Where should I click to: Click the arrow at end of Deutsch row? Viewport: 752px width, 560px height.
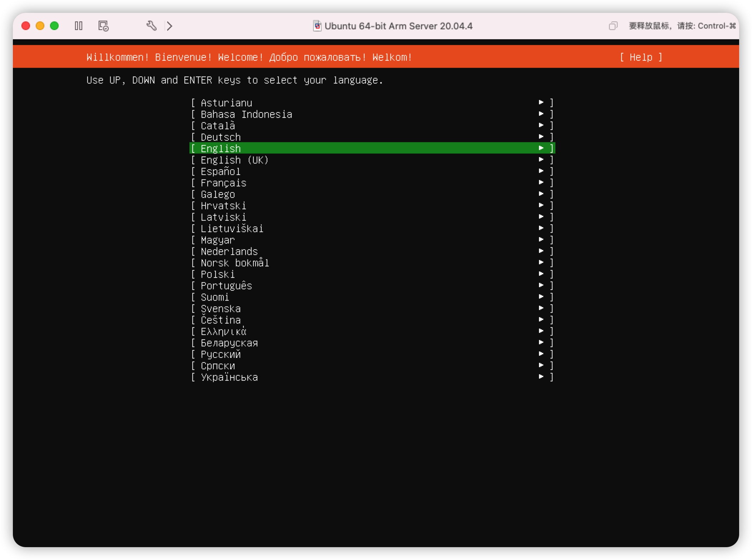point(541,137)
